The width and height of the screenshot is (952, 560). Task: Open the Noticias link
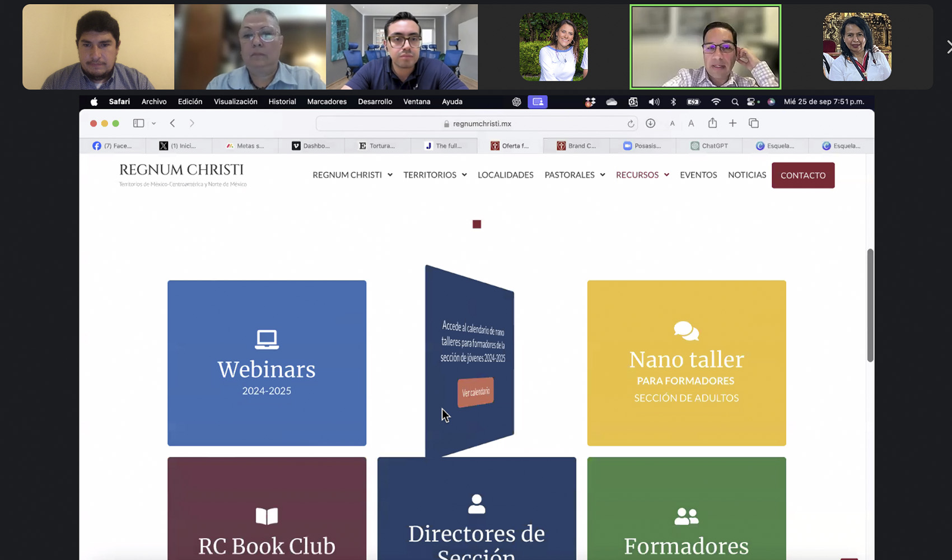(x=747, y=175)
